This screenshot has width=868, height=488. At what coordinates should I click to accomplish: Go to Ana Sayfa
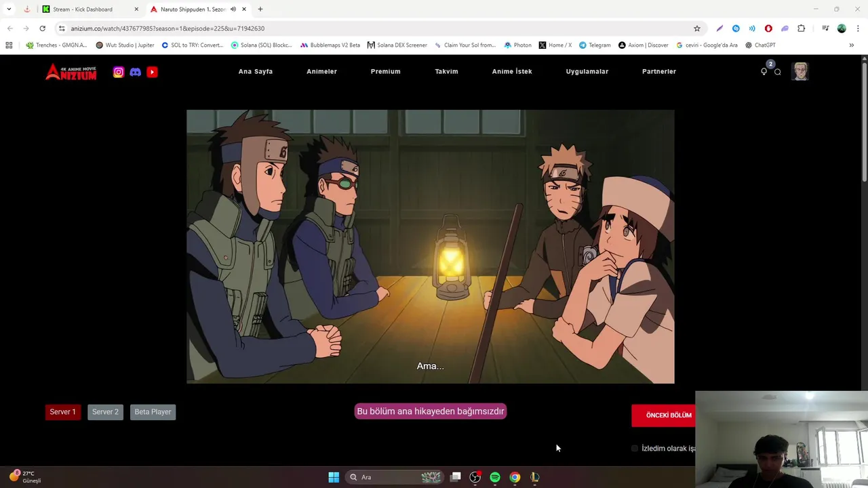[x=256, y=72]
